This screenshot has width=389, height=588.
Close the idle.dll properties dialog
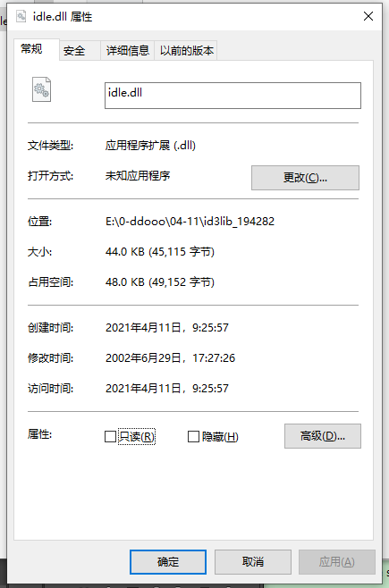click(368, 16)
